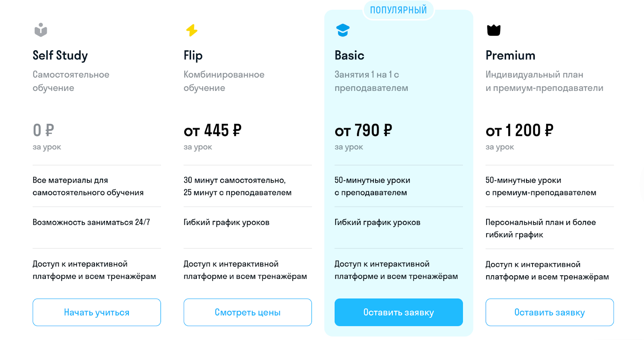The height and width of the screenshot is (340, 644).
Task: Click the black crown Premium icon
Action: (493, 30)
